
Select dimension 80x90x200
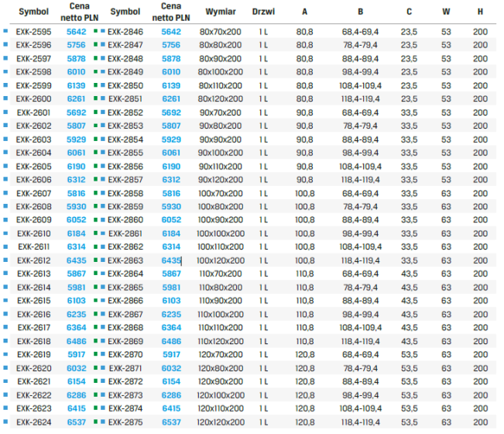coord(220,59)
